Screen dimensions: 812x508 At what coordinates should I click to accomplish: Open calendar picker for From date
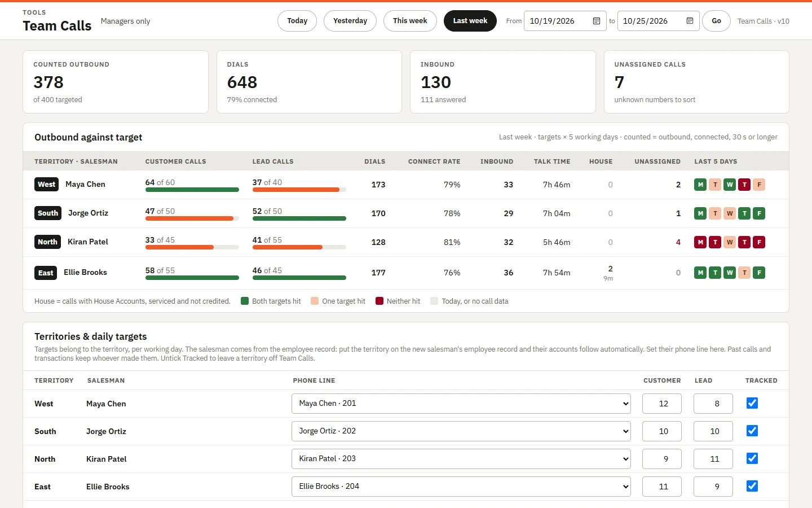click(x=597, y=21)
